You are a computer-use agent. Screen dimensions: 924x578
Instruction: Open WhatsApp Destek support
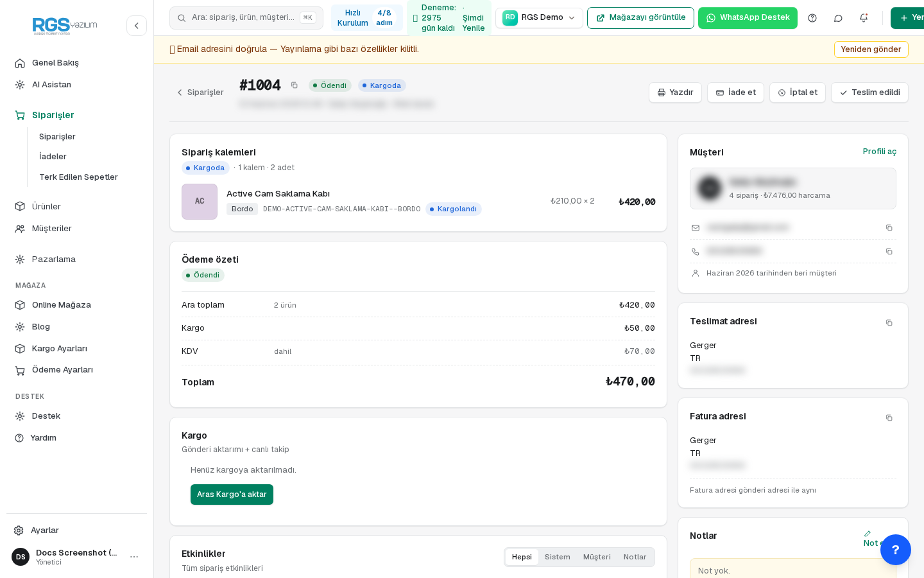pos(748,18)
